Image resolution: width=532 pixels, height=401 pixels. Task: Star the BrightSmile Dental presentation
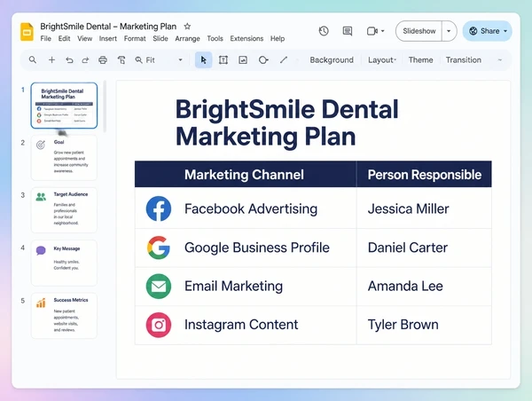click(x=187, y=26)
